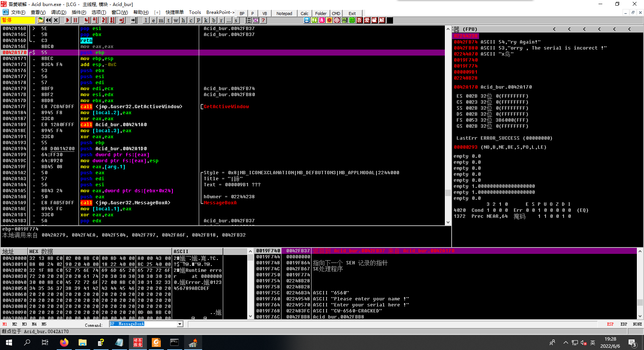644x350 pixels.
Task: Switch to M2 memory bookmark
Action: coord(15,324)
